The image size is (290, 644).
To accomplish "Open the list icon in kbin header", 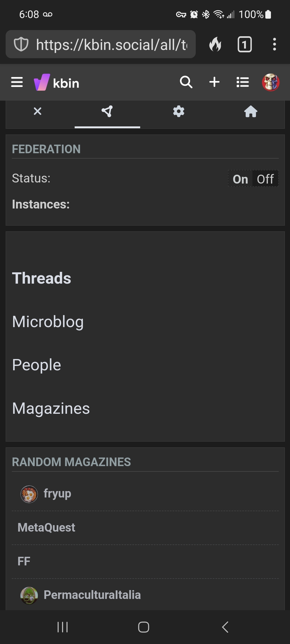I will click(243, 82).
